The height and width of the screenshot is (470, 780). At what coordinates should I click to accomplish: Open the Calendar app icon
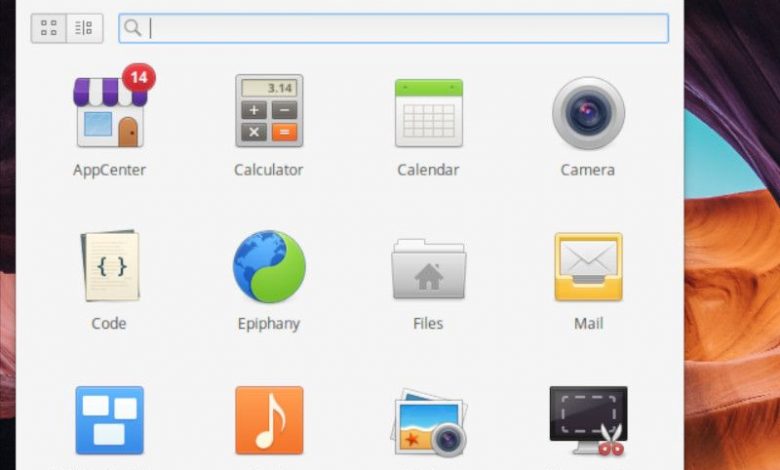point(429,113)
